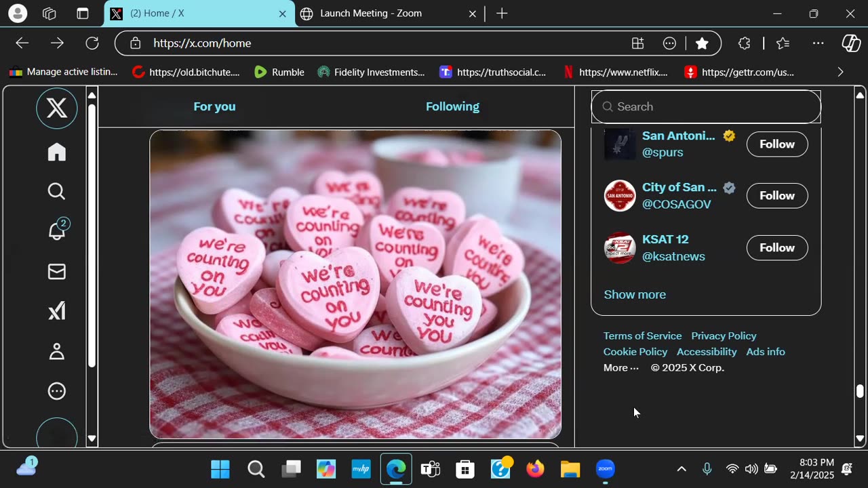Open Accessibility link
The image size is (868, 488).
point(707,352)
